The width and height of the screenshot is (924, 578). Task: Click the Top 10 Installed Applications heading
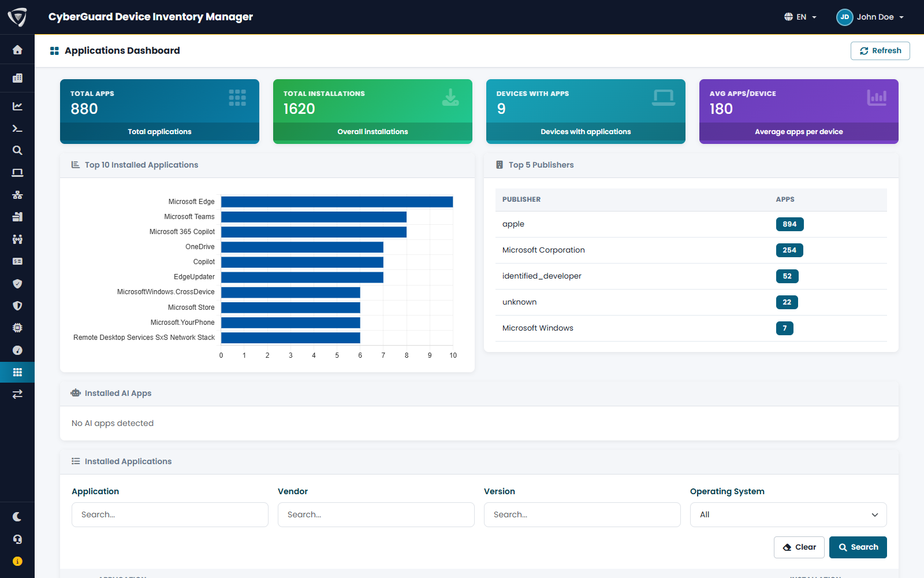[141, 165]
